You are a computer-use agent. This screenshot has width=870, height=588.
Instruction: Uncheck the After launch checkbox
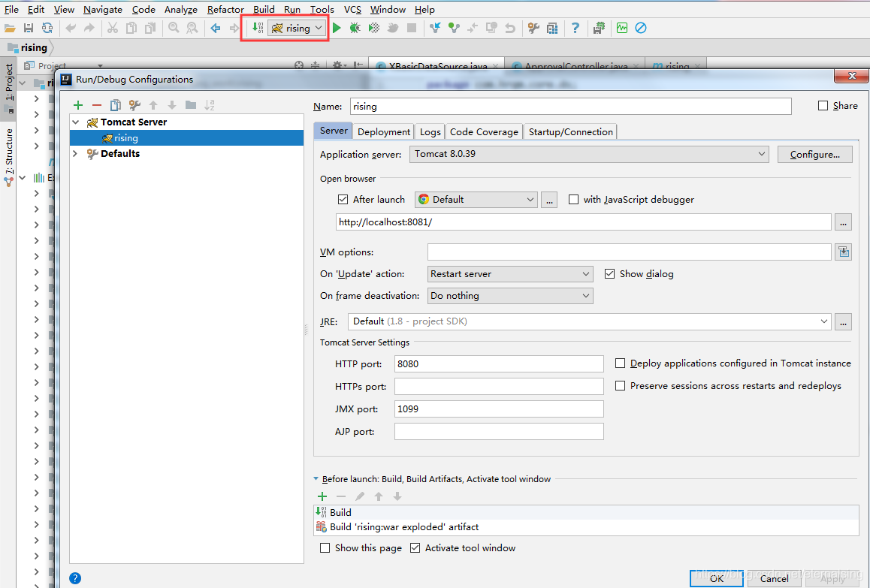(343, 200)
